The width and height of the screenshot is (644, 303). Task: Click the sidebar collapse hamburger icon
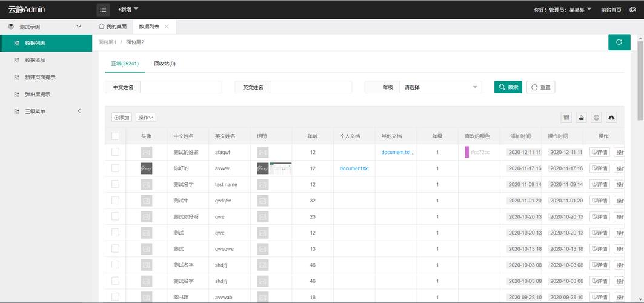point(104,10)
